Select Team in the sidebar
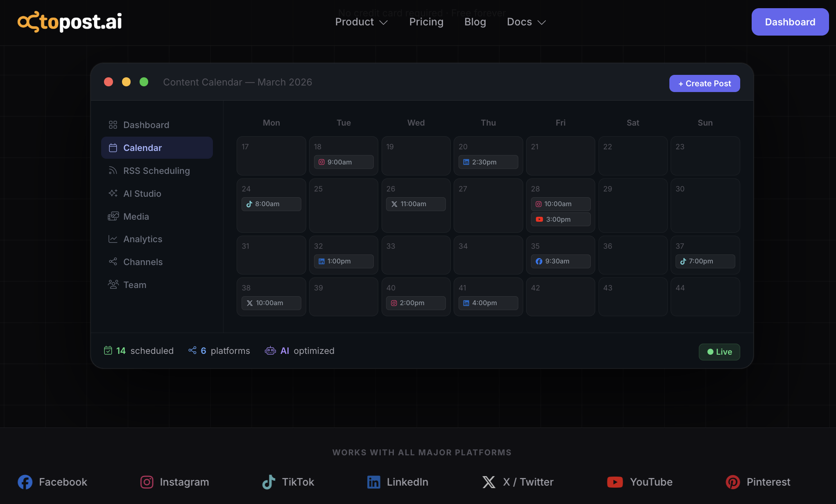Viewport: 836px width, 504px height. 157,285
